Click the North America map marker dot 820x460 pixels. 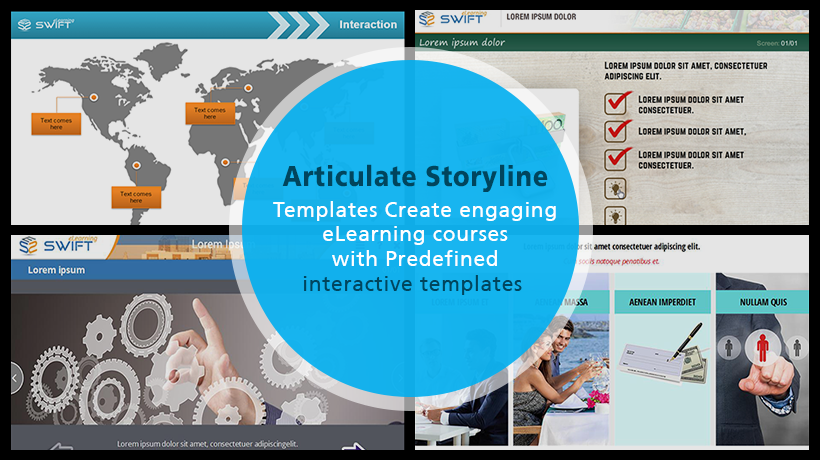point(94,97)
